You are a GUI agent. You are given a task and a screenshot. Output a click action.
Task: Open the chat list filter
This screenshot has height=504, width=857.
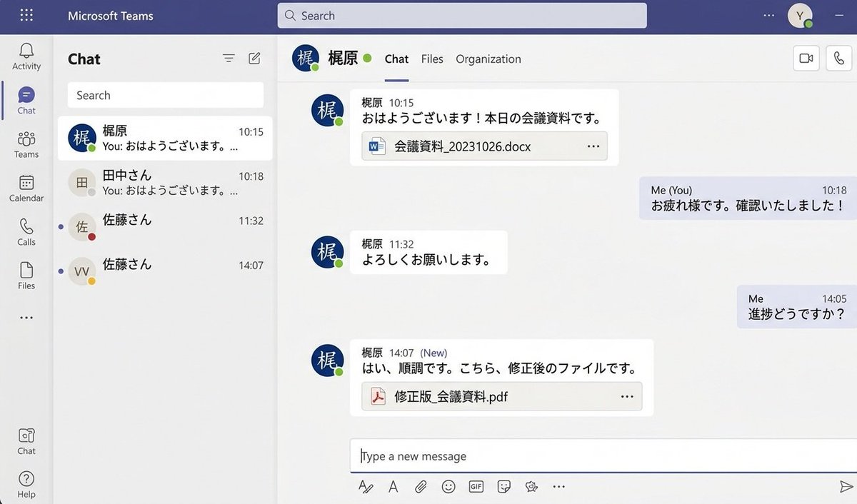tap(229, 59)
